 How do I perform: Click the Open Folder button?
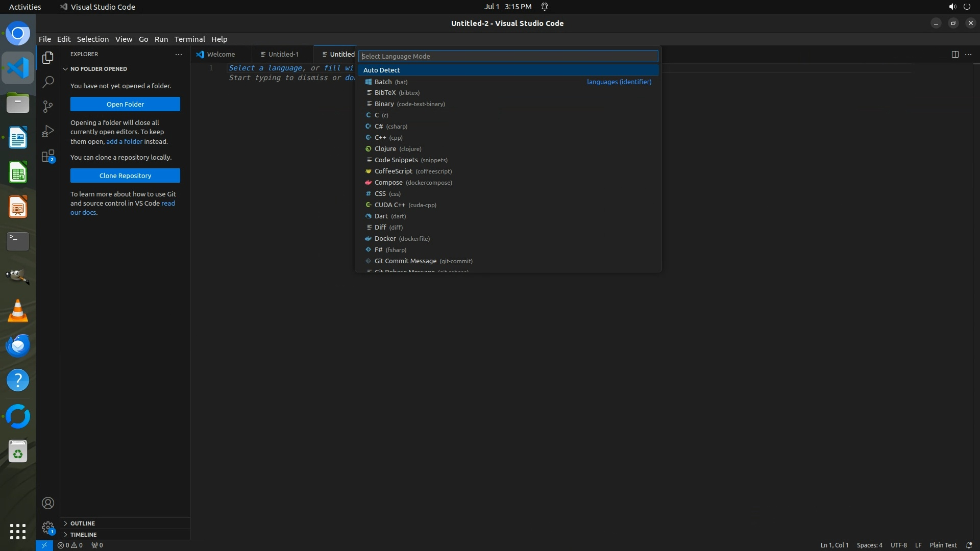pyautogui.click(x=125, y=104)
